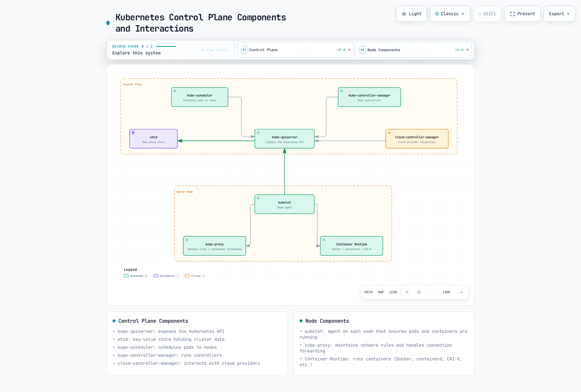Click the Node Components panel heading

327,321
